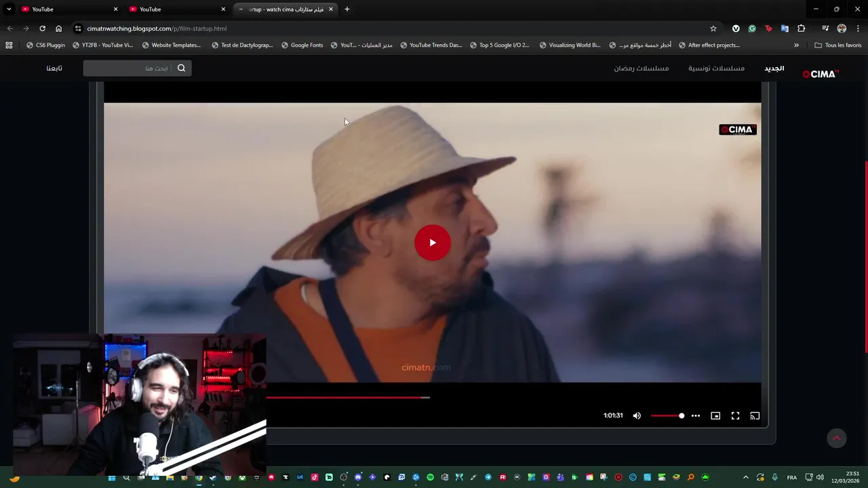Viewport: 868px width, 488px height.
Task: Reload the page
Action: pos(42,28)
